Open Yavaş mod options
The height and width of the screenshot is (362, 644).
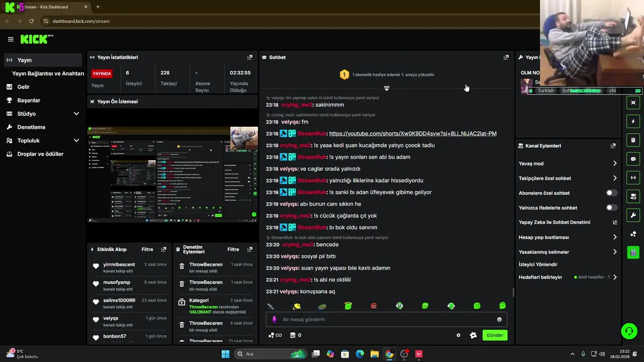[x=568, y=163]
